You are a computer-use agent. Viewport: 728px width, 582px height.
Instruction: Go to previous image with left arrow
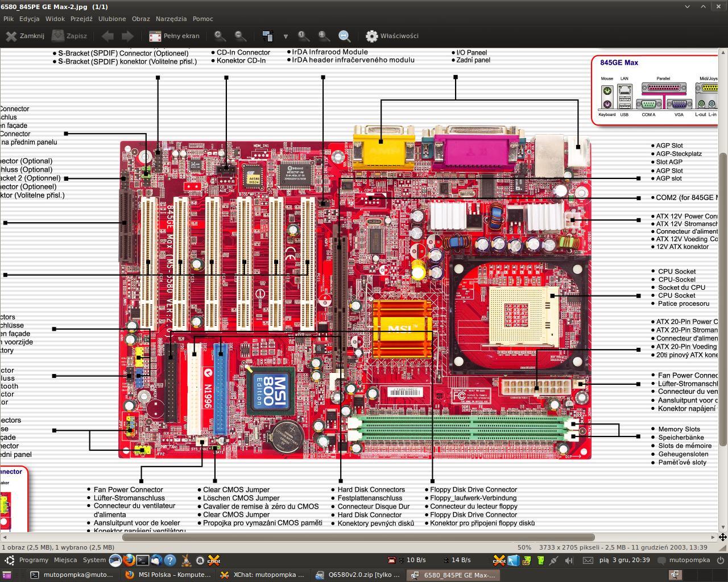point(107,36)
